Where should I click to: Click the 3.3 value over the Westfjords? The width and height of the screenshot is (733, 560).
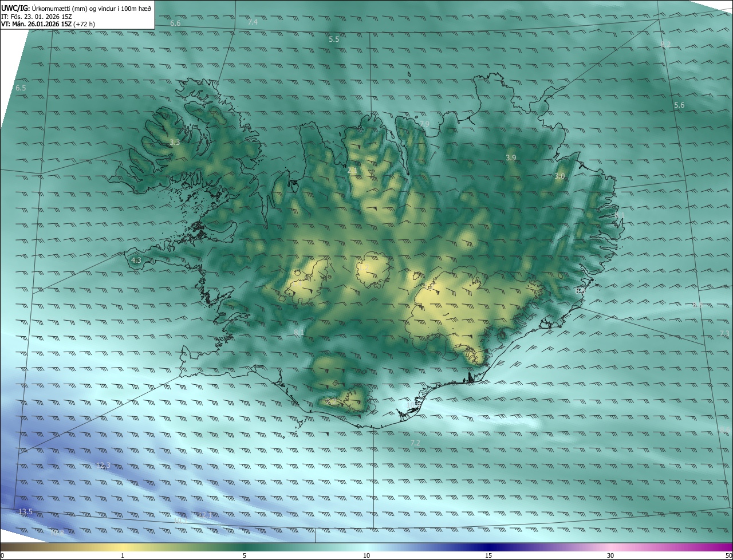[175, 142]
